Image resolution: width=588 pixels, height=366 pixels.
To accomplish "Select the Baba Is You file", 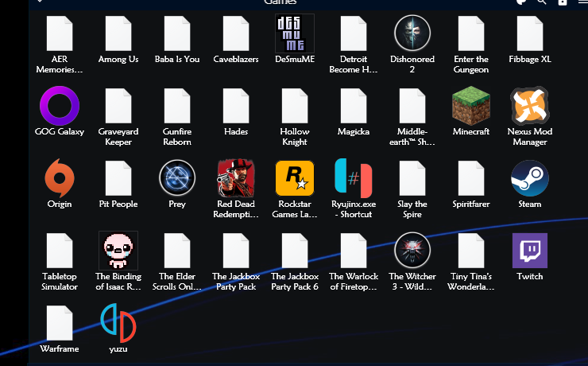I will tap(177, 33).
